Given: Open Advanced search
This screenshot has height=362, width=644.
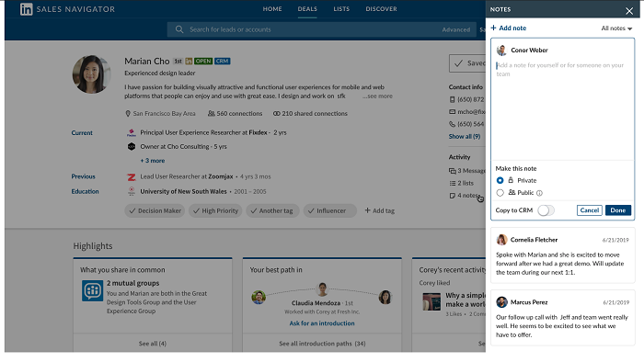Looking at the screenshot, I should pyautogui.click(x=456, y=29).
